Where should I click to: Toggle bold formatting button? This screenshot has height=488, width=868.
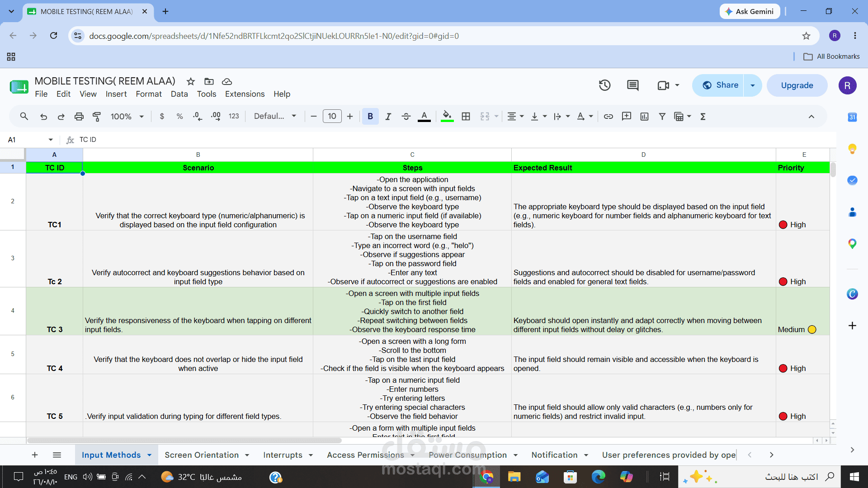pyautogui.click(x=370, y=117)
